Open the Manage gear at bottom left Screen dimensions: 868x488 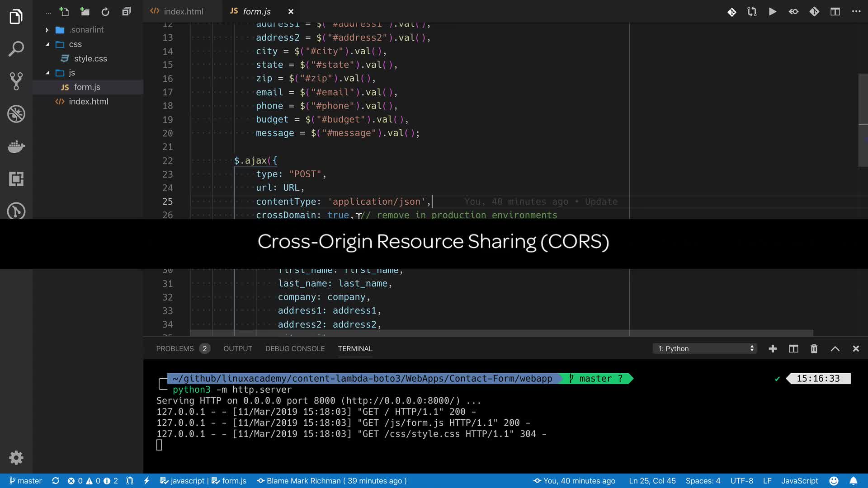point(16,458)
